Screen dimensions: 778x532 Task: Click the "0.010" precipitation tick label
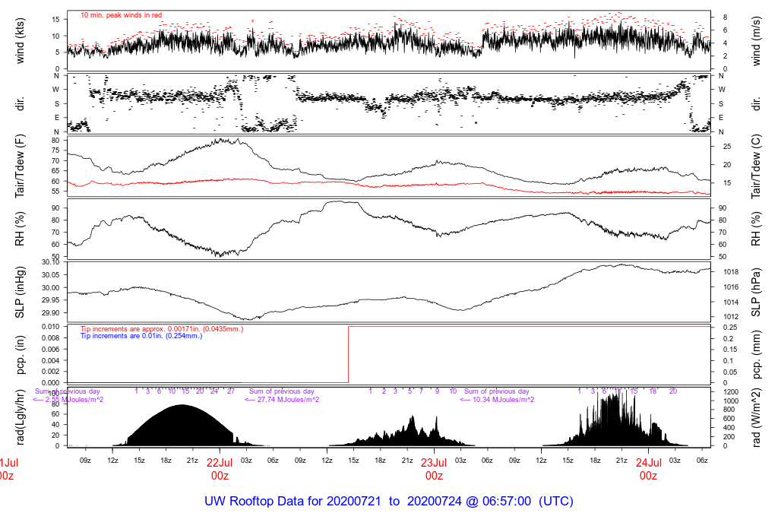pyautogui.click(x=51, y=327)
